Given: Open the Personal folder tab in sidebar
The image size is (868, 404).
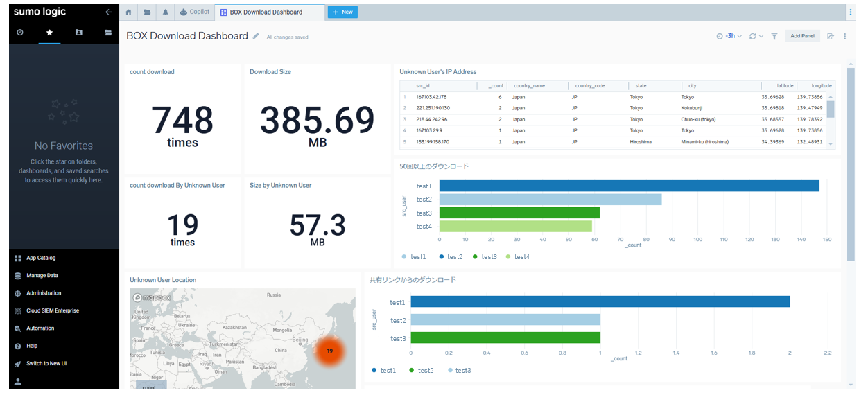Looking at the screenshot, I should 79,33.
